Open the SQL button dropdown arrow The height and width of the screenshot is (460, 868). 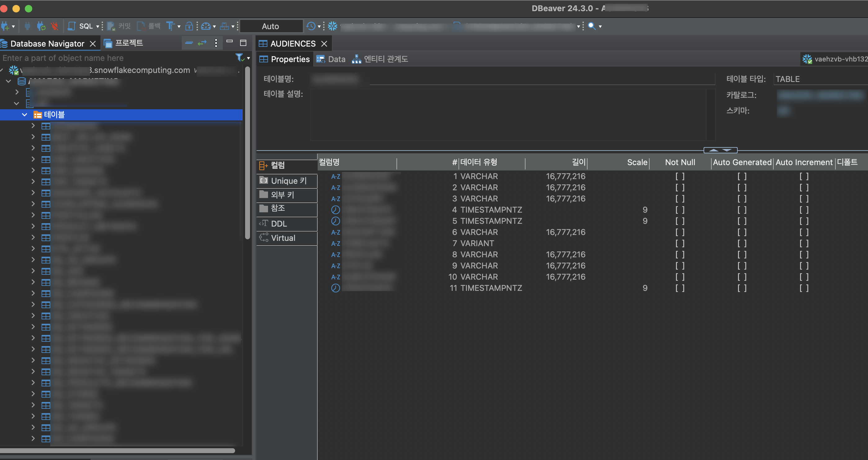98,26
